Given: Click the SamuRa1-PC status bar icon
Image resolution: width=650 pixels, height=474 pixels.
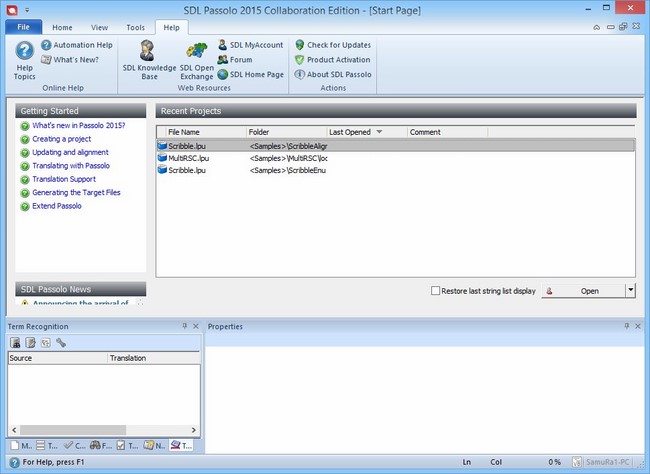Looking at the screenshot, I should 577,462.
